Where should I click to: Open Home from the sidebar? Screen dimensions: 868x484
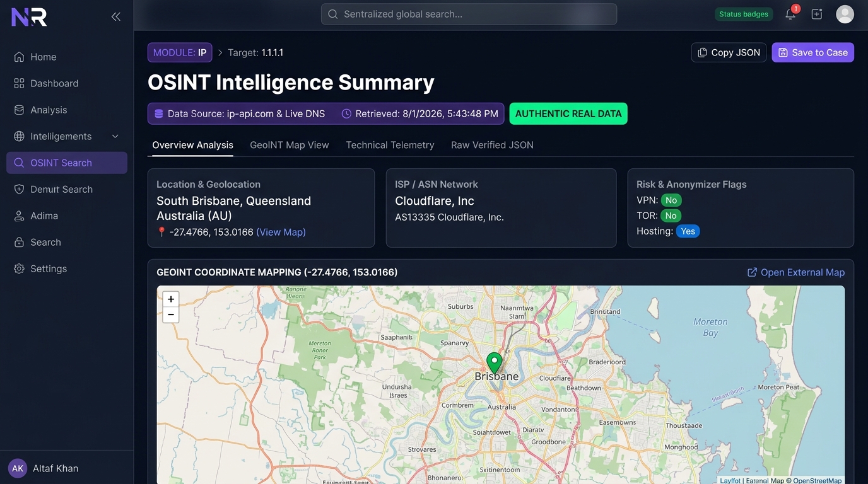click(x=67, y=57)
